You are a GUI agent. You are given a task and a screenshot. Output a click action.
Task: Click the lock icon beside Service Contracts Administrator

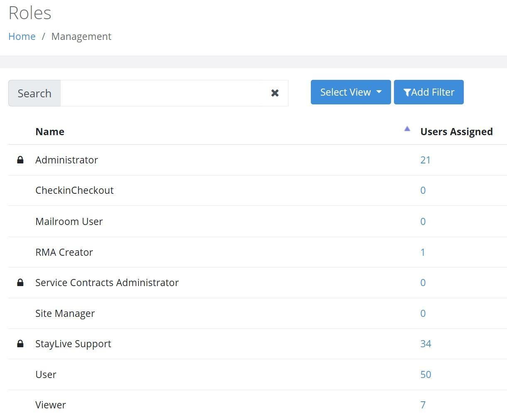click(x=20, y=282)
